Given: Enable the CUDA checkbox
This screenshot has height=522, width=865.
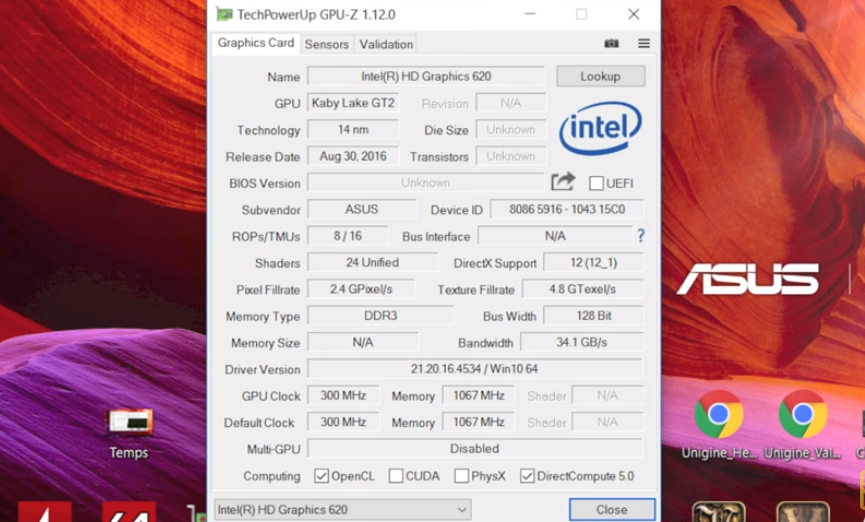Looking at the screenshot, I should click(396, 476).
